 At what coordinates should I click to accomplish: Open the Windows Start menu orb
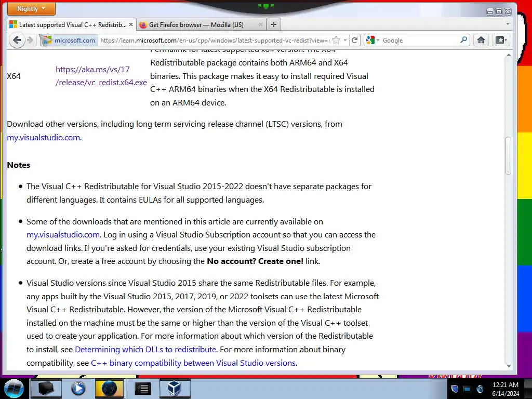tap(14, 389)
